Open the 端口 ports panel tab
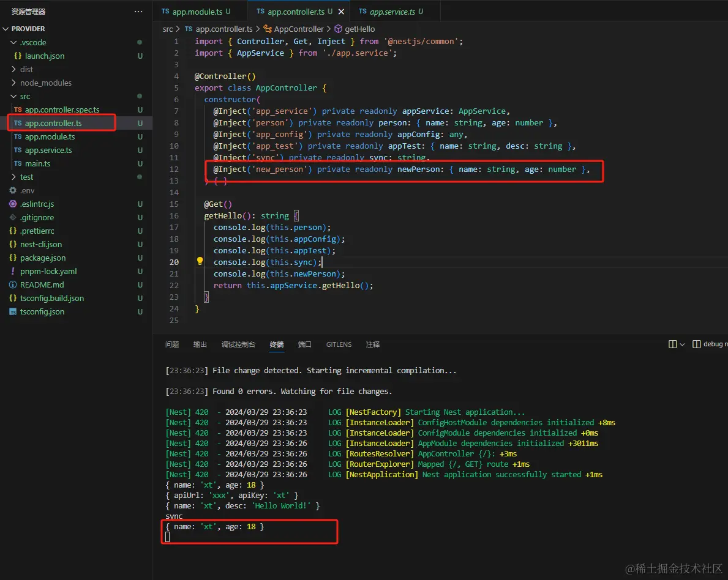Image resolution: width=728 pixels, height=580 pixels. (x=304, y=344)
